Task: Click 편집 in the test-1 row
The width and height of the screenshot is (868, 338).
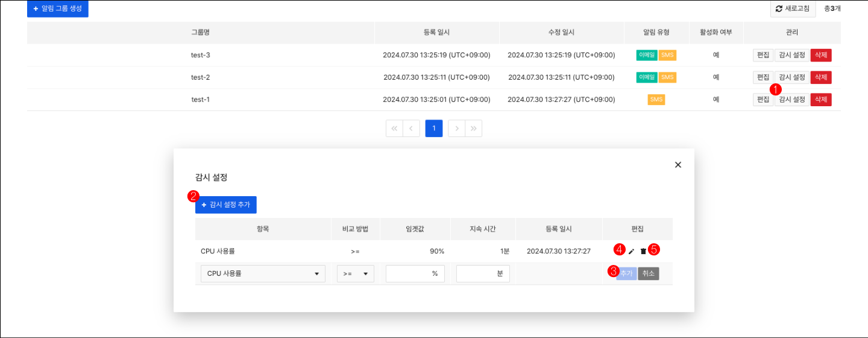Action: click(x=763, y=100)
